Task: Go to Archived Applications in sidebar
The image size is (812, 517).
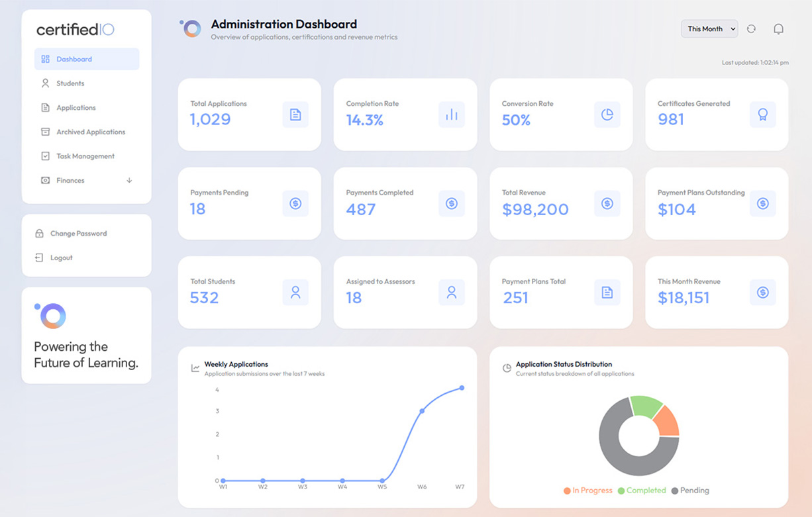Action: coord(90,132)
